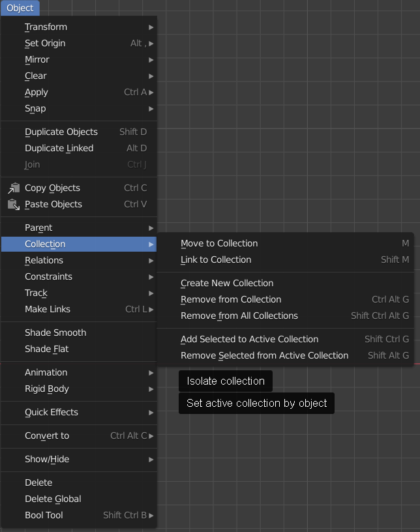The height and width of the screenshot is (532, 420).
Task: Click the Join menu entry
Action: coord(79,164)
